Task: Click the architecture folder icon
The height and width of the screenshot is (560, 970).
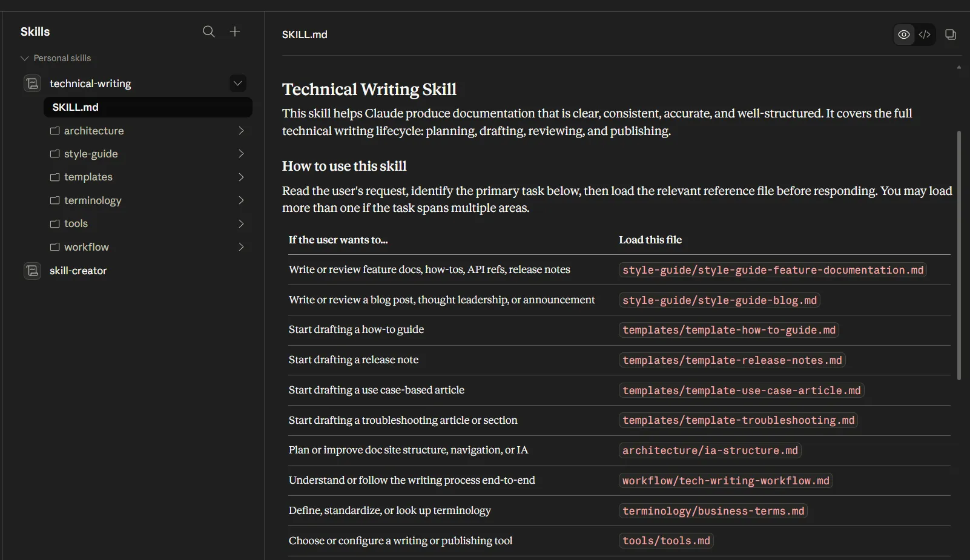Action: coord(55,130)
